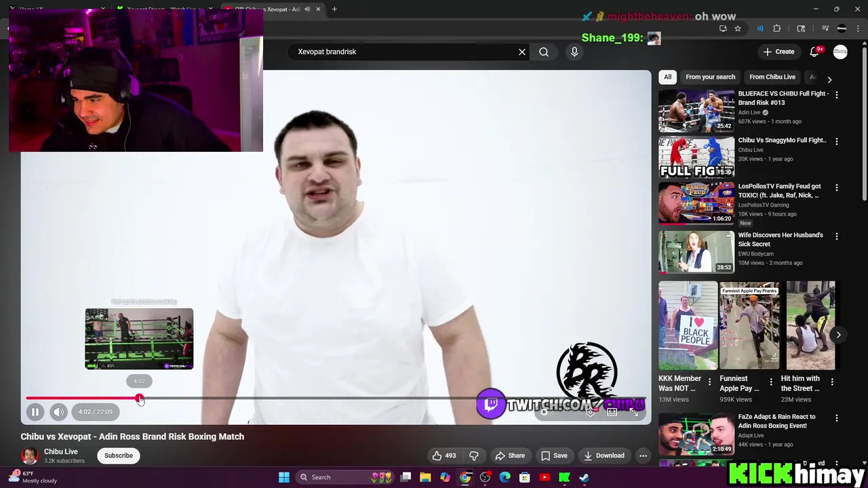Viewport: 868px width, 488px height.
Task: Share the video
Action: point(510,455)
